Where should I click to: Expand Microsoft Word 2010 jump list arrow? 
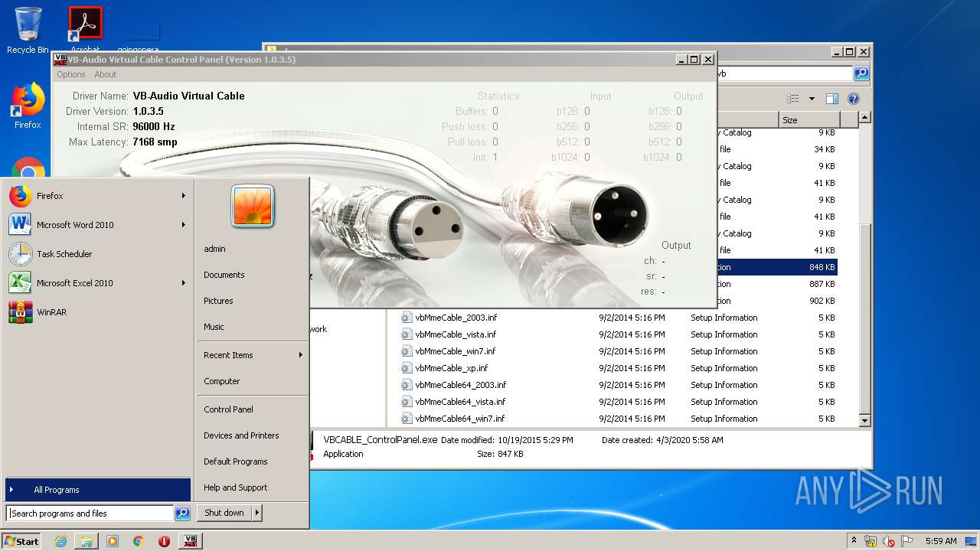click(x=184, y=225)
